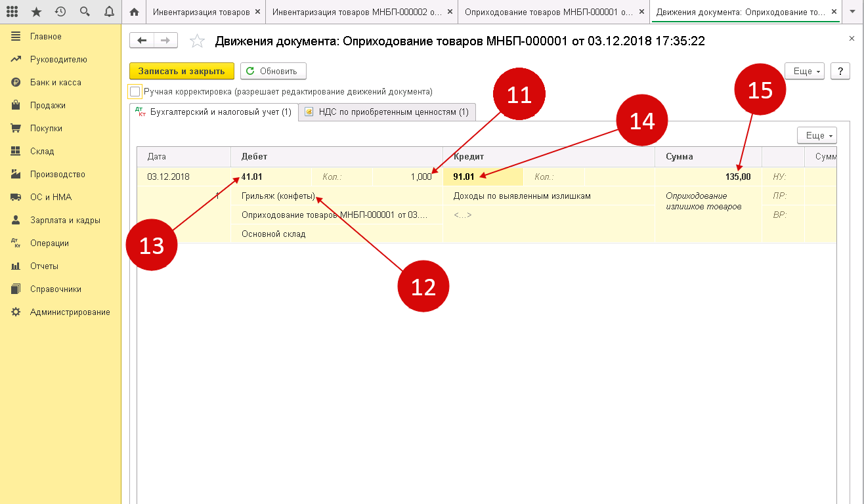Click the back navigation arrow
Screen dimensions: 864x504
point(142,41)
